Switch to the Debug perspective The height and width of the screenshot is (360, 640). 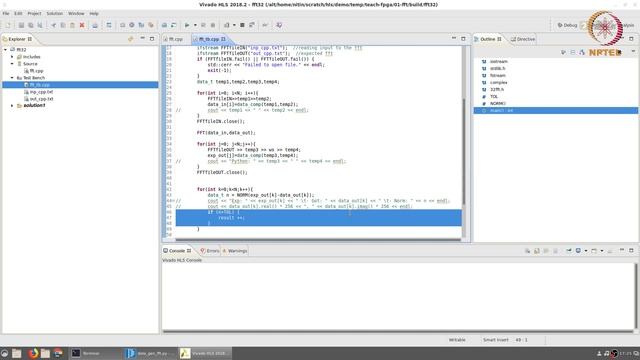tap(567, 25)
